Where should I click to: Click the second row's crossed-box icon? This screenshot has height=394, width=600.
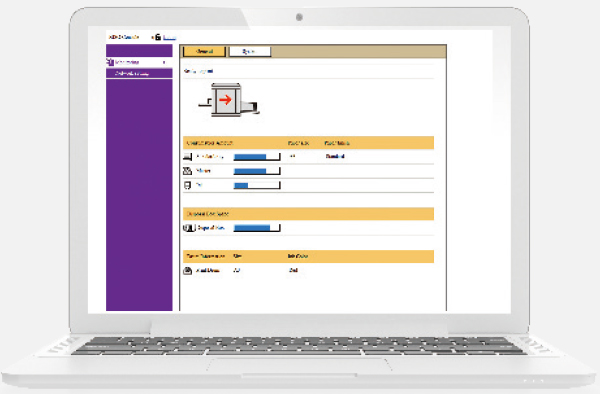tap(188, 171)
